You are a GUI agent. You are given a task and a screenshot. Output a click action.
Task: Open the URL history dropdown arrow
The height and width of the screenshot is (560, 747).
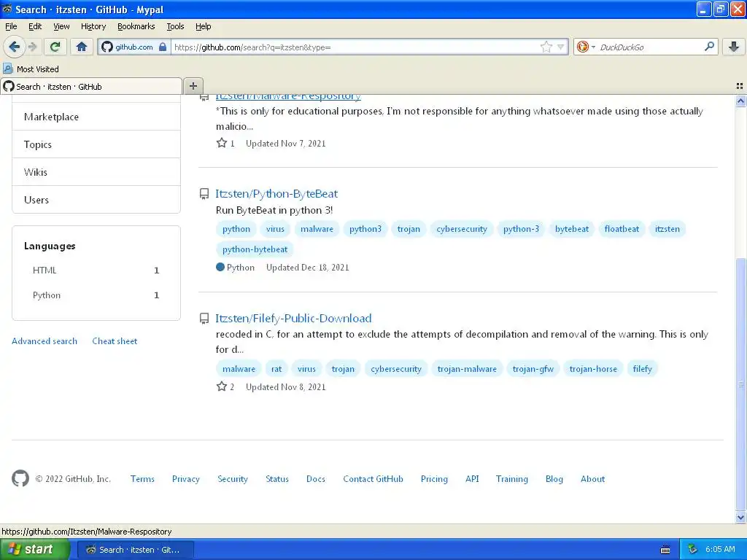[561, 47]
